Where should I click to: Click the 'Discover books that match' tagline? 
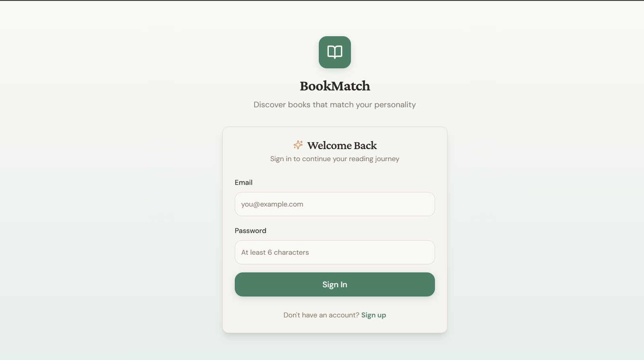pos(334,105)
